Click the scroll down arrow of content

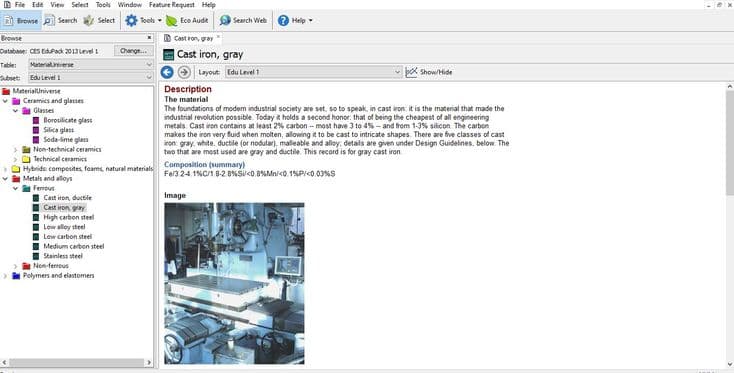point(730,364)
